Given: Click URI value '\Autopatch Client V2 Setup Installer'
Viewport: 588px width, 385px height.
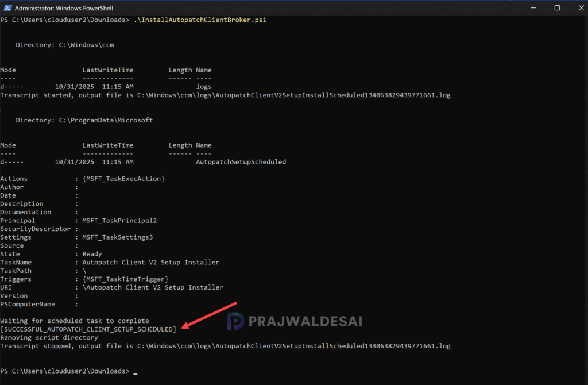Looking at the screenshot, I should pyautogui.click(x=153, y=287).
